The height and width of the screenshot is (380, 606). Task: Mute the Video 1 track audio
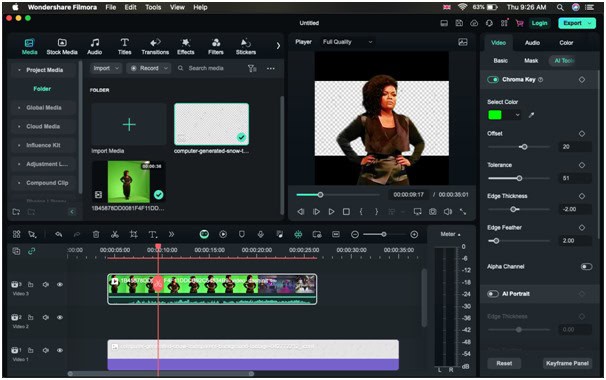pyautogui.click(x=46, y=350)
